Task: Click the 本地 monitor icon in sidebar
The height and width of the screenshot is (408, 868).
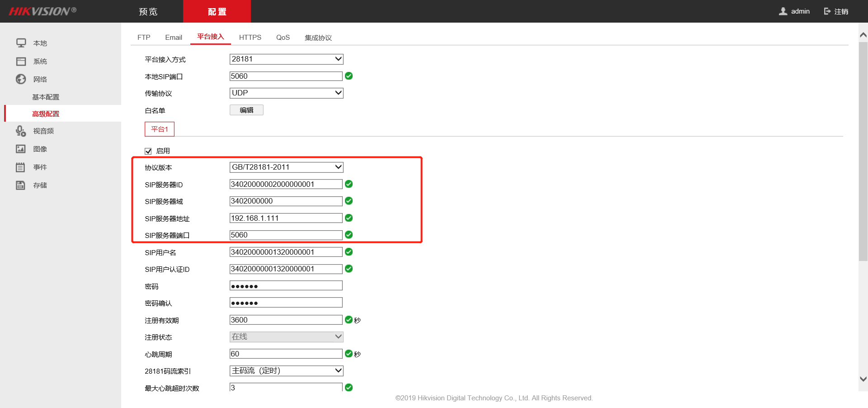Action: [x=21, y=43]
